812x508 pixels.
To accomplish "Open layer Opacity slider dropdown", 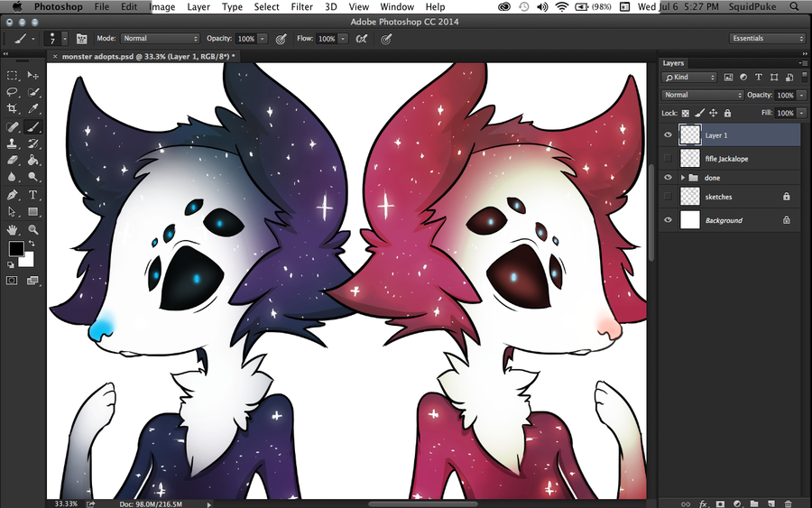I will (802, 96).
